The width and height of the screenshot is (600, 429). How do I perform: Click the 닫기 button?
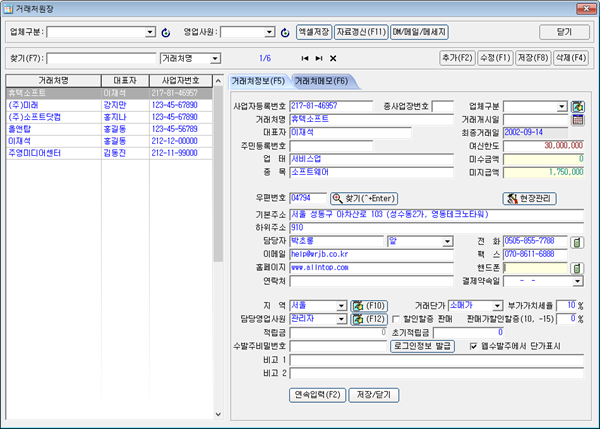tap(564, 32)
